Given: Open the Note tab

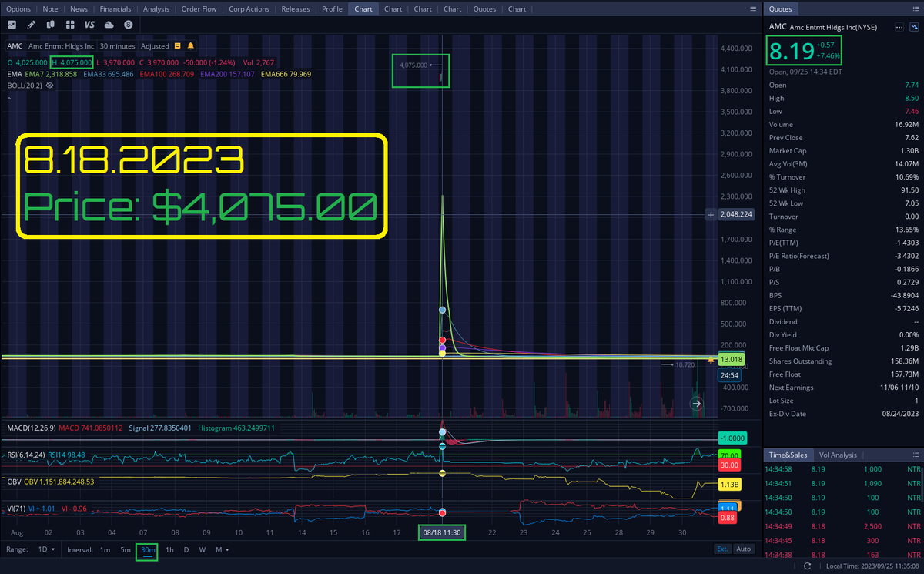Looking at the screenshot, I should click(50, 9).
